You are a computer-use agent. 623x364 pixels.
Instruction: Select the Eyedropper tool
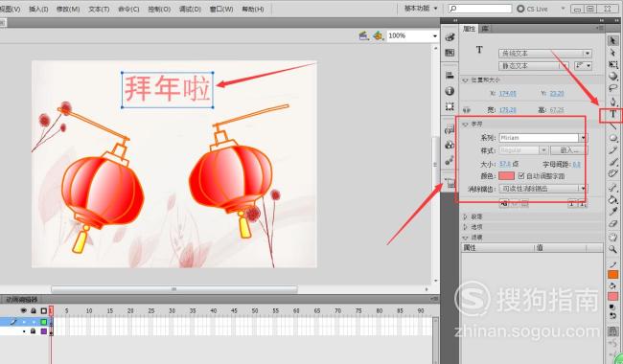tap(612, 212)
